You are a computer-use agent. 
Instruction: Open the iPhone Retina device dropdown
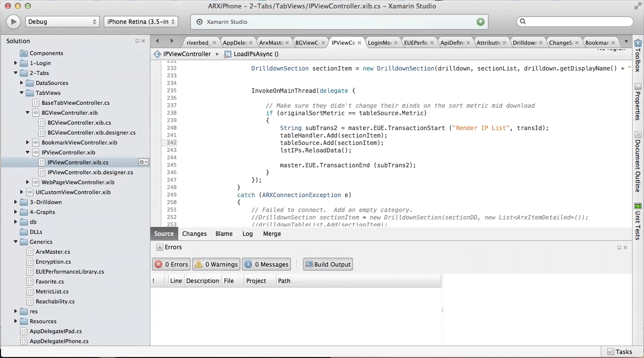coord(141,22)
